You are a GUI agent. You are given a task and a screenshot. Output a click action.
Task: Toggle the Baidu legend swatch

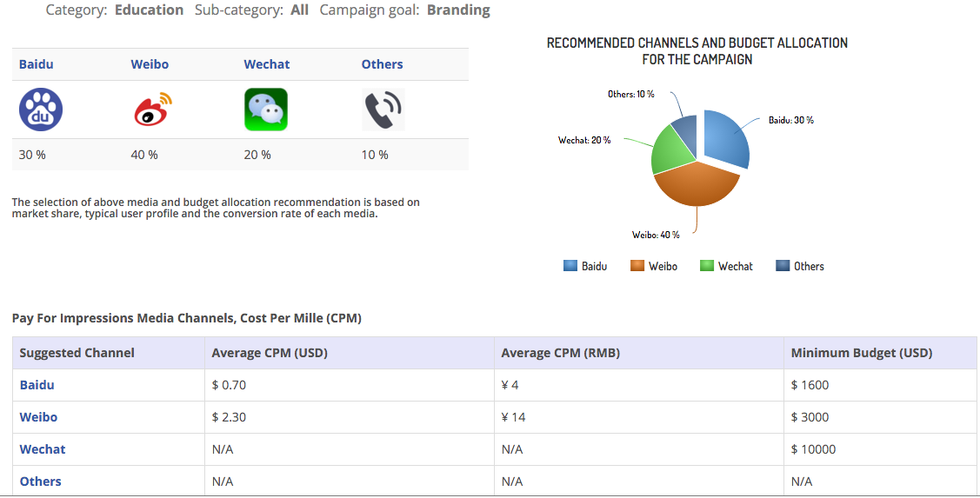570,266
